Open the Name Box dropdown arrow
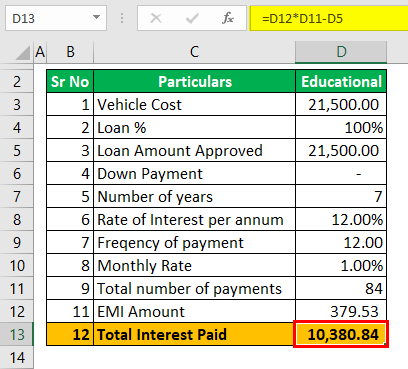Image resolution: width=408 pixels, height=369 pixels. point(97,17)
